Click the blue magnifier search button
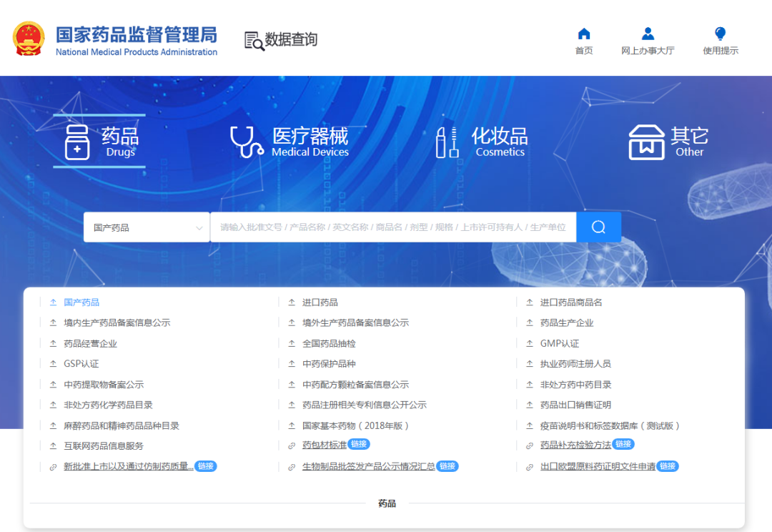 point(599,227)
